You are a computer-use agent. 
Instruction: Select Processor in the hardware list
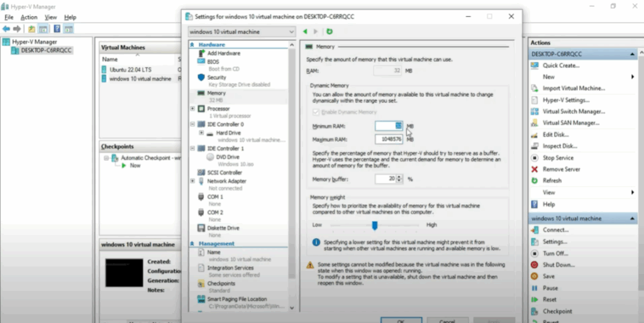pos(218,109)
